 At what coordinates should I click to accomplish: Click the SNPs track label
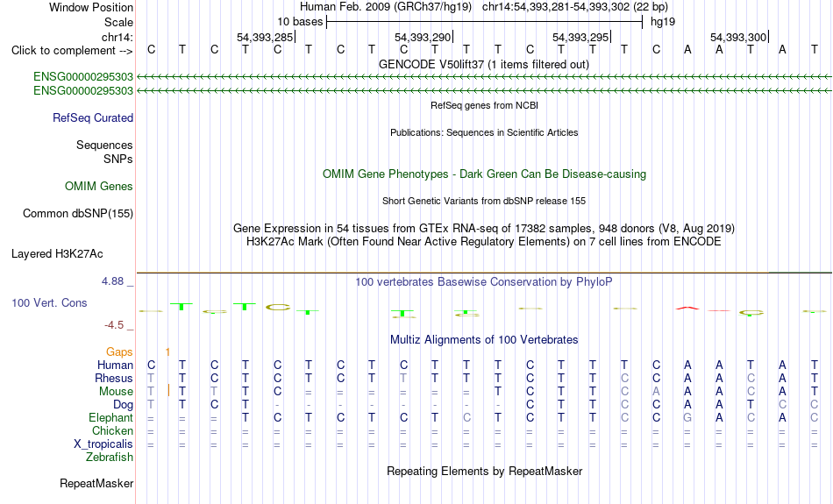(118, 159)
